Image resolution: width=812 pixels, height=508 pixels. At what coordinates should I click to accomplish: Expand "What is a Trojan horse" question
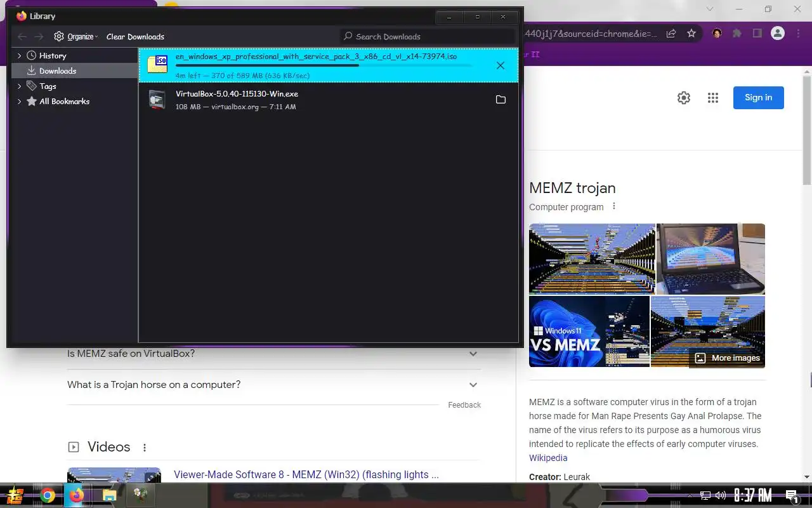coord(274,385)
